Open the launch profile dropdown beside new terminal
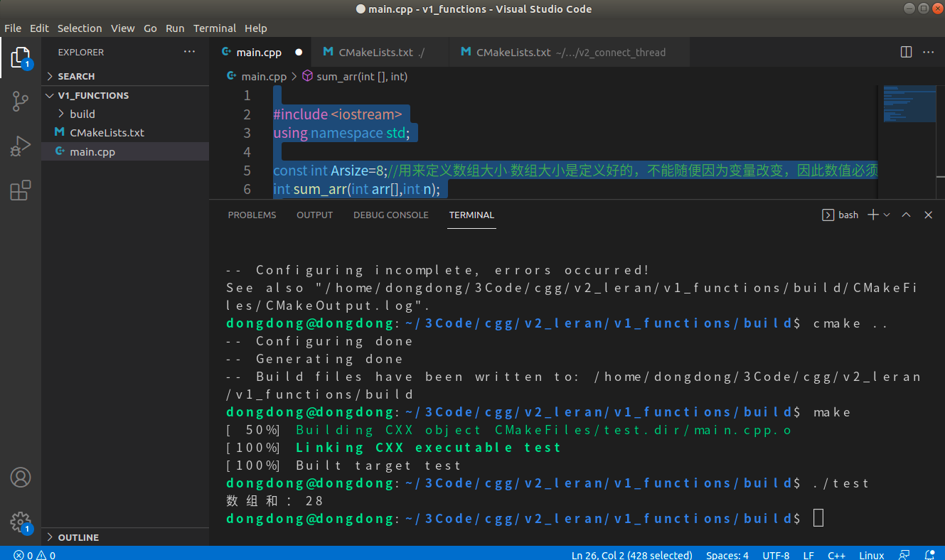Screen dimensions: 945x560 [887, 215]
